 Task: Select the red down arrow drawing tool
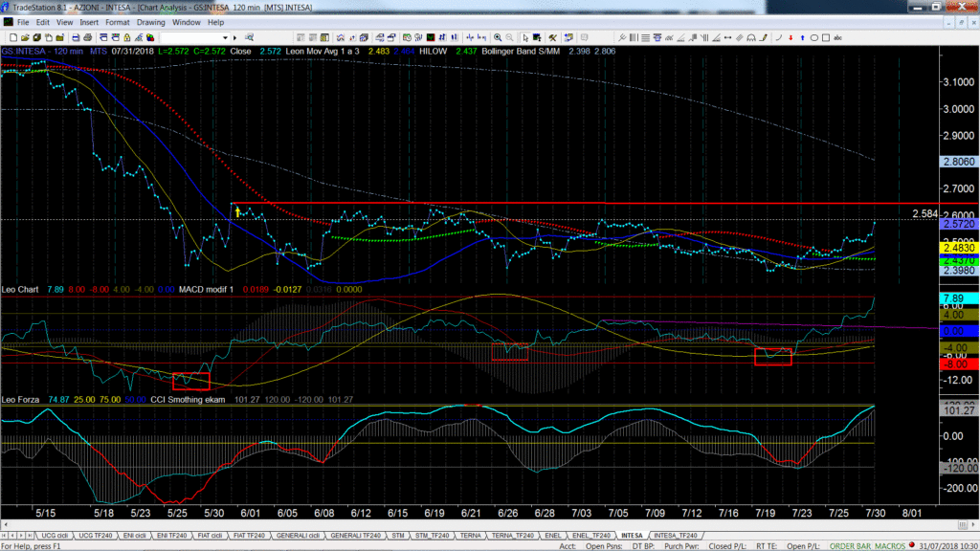pyautogui.click(x=791, y=38)
